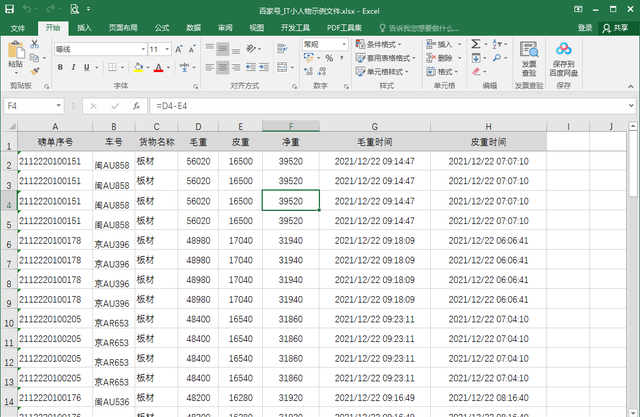Toggle italic formatting
This screenshot has height=417, width=640.
coord(74,68)
